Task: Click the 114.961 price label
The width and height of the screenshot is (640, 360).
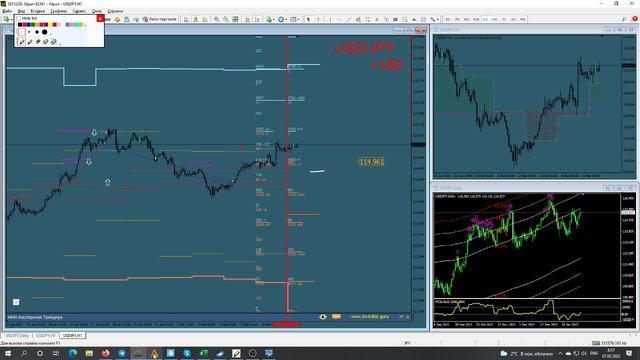Action: (x=371, y=162)
